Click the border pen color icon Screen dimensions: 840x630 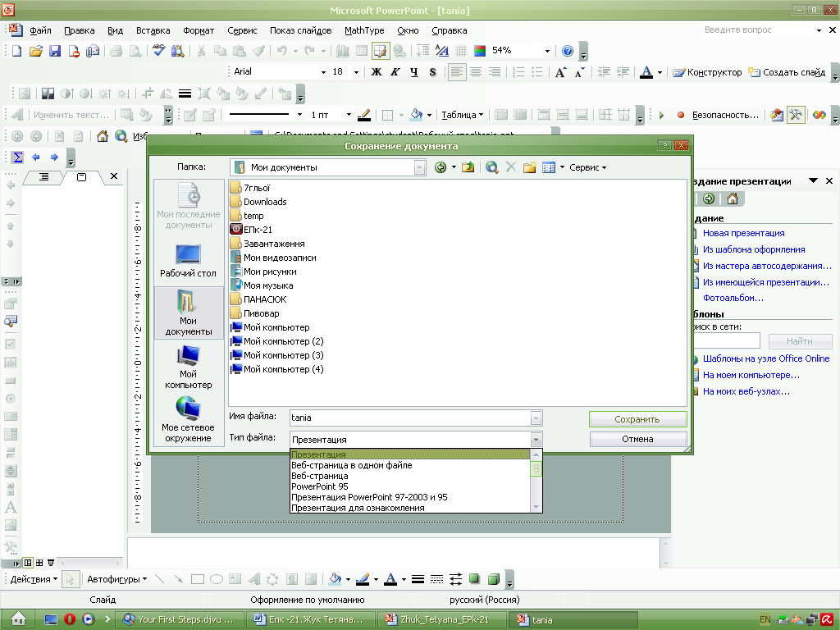(x=363, y=115)
